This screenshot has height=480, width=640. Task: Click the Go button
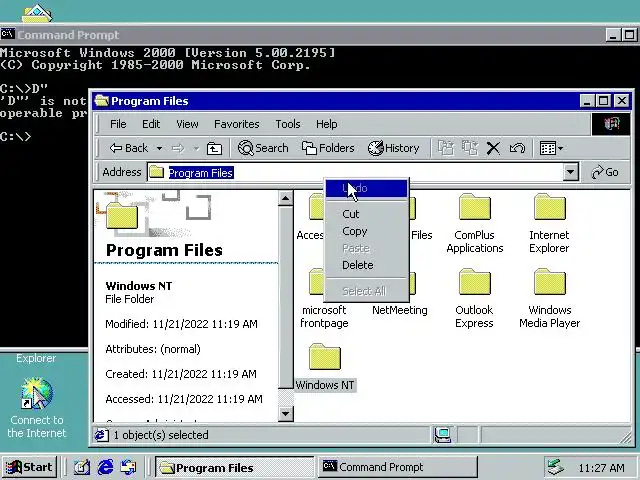(605, 172)
